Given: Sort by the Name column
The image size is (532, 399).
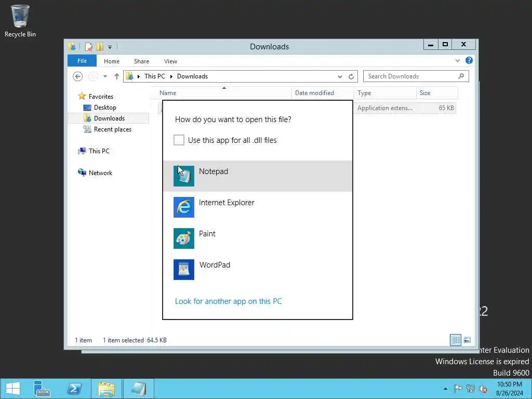Looking at the screenshot, I should [x=224, y=93].
